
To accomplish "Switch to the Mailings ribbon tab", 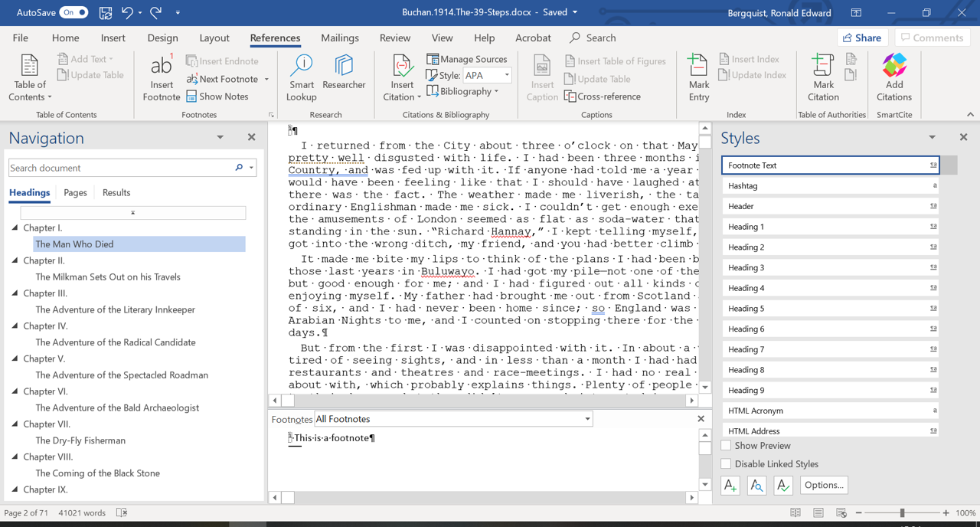I will click(339, 38).
